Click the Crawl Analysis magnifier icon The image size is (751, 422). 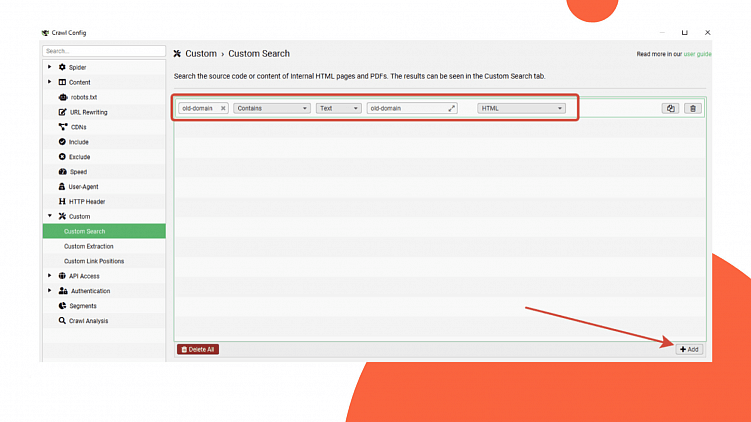[x=62, y=320]
